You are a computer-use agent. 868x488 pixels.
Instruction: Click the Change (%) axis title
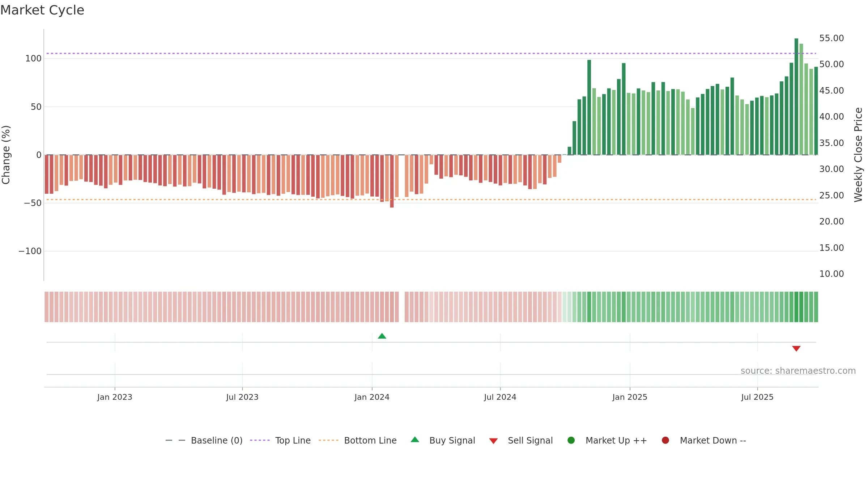tap(6, 155)
